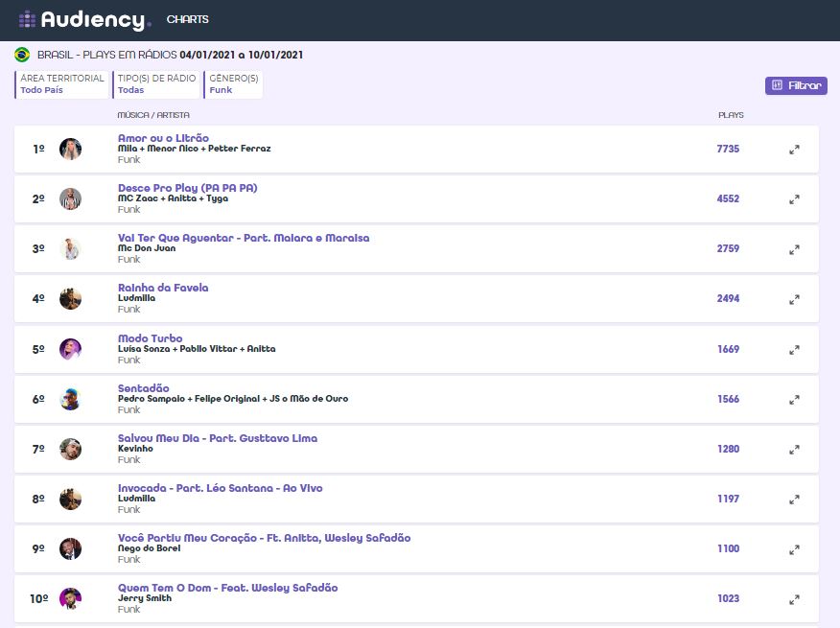Click the Sentadão artist photo

[x=70, y=399]
